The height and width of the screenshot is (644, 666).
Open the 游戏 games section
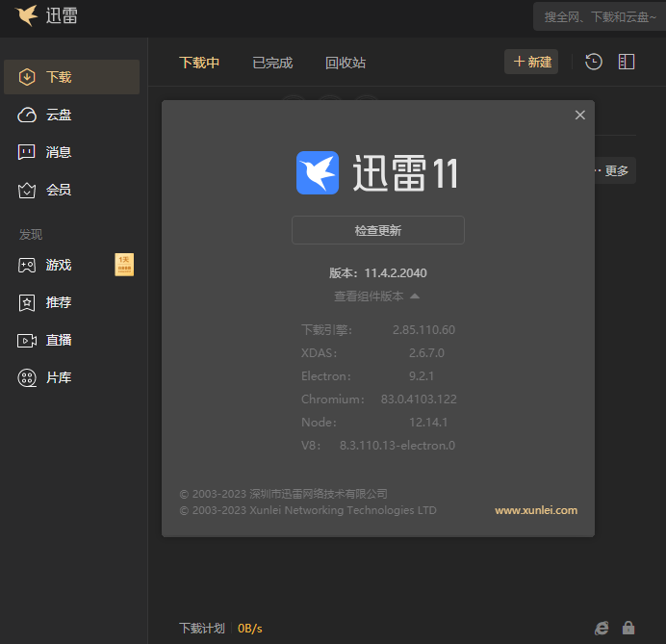click(58, 265)
